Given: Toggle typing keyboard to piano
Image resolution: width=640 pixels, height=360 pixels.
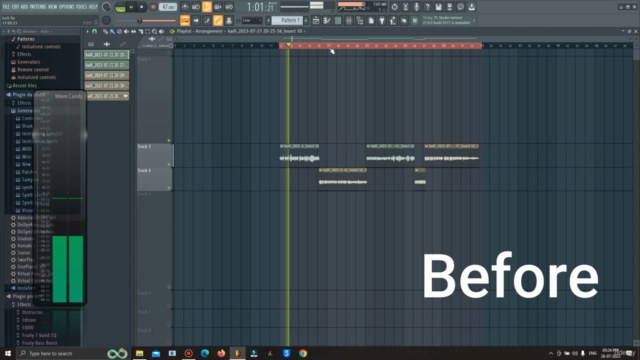Looking at the screenshot, I should point(185,20).
